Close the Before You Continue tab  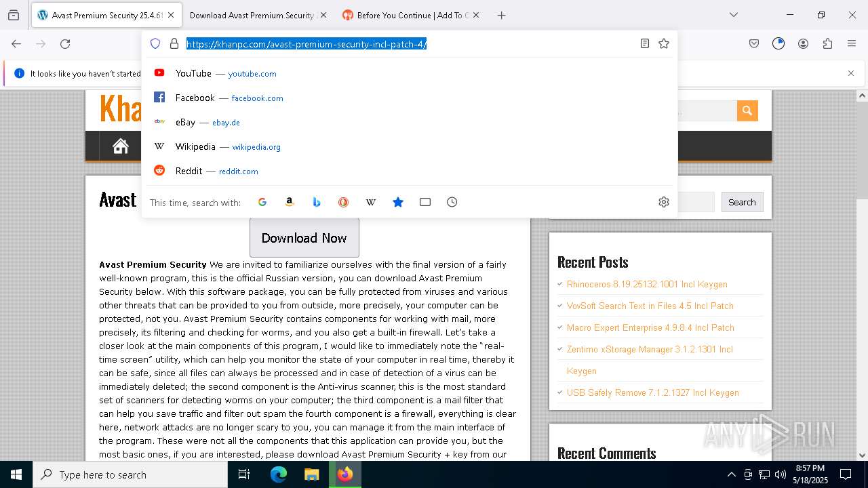tap(475, 15)
